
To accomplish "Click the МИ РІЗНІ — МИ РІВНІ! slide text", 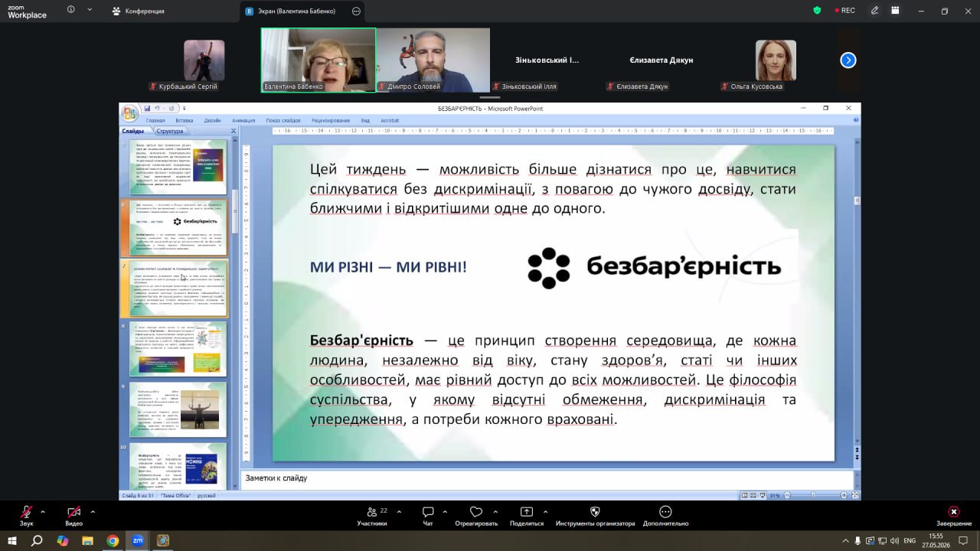I will click(388, 267).
